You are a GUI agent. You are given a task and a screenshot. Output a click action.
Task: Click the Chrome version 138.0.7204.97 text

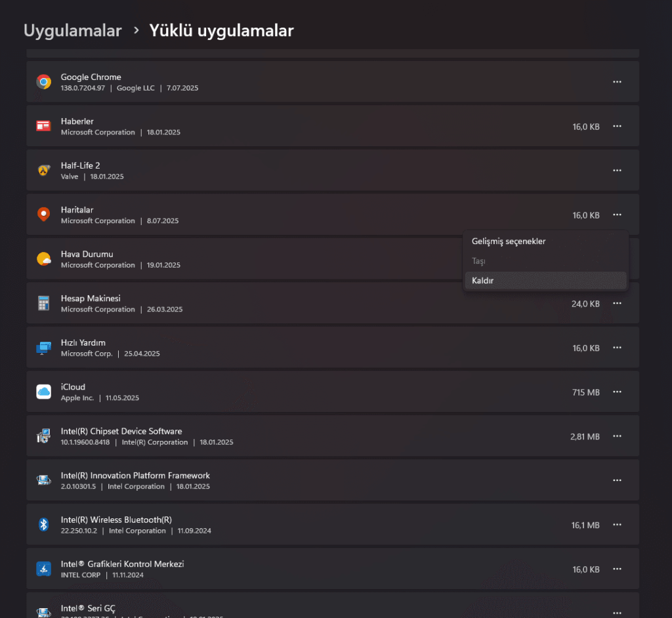[83, 88]
